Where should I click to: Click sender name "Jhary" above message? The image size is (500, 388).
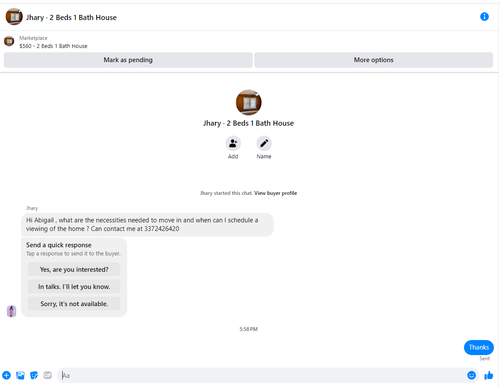[32, 208]
